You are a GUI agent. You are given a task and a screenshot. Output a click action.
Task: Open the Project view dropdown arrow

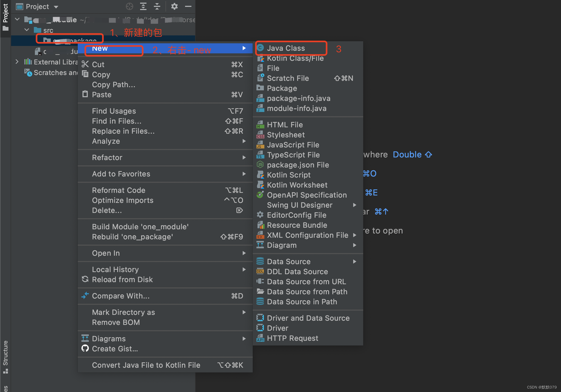56,7
